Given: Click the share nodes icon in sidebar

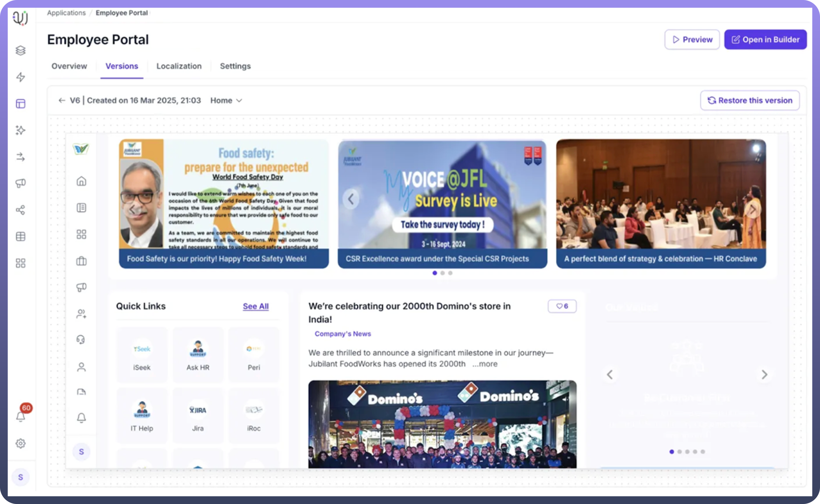Looking at the screenshot, I should (21, 210).
